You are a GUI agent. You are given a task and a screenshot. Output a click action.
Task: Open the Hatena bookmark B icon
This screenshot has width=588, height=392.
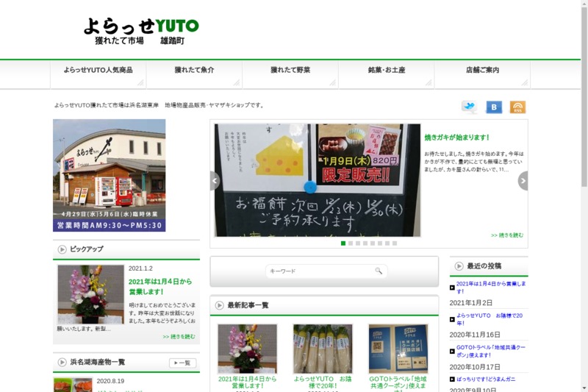pyautogui.click(x=494, y=107)
